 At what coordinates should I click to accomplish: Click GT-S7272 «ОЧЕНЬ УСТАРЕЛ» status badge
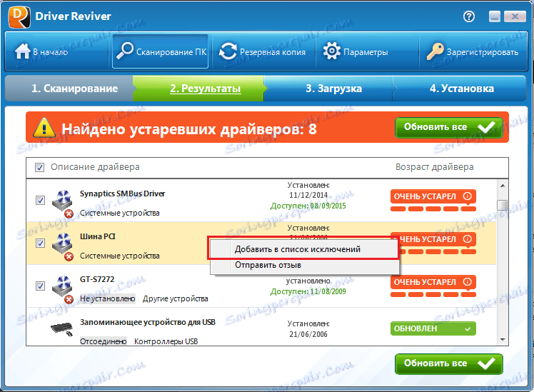(433, 282)
